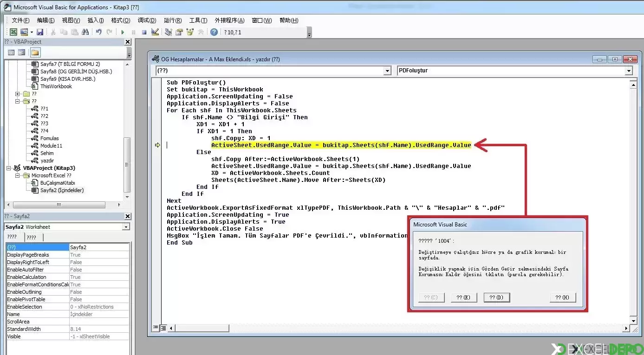The height and width of the screenshot is (355, 644).
Task: Click the StandardWidth value 8.14
Action: coord(99,329)
